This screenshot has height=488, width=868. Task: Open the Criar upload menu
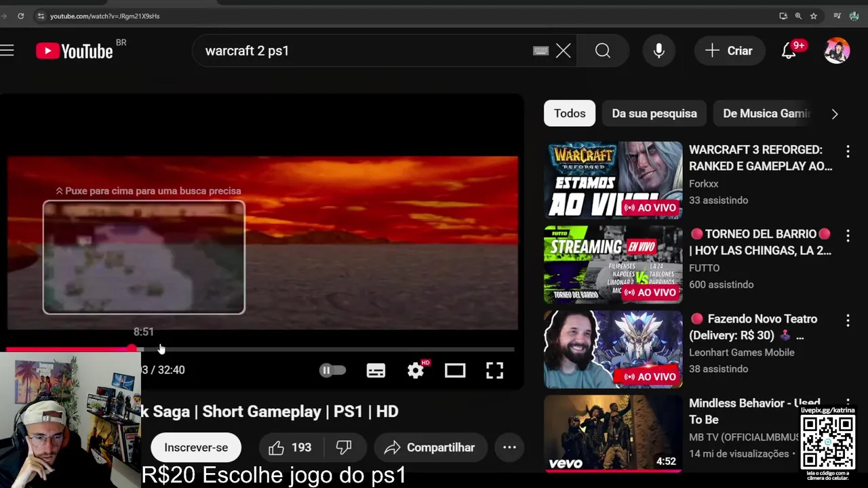[729, 51]
